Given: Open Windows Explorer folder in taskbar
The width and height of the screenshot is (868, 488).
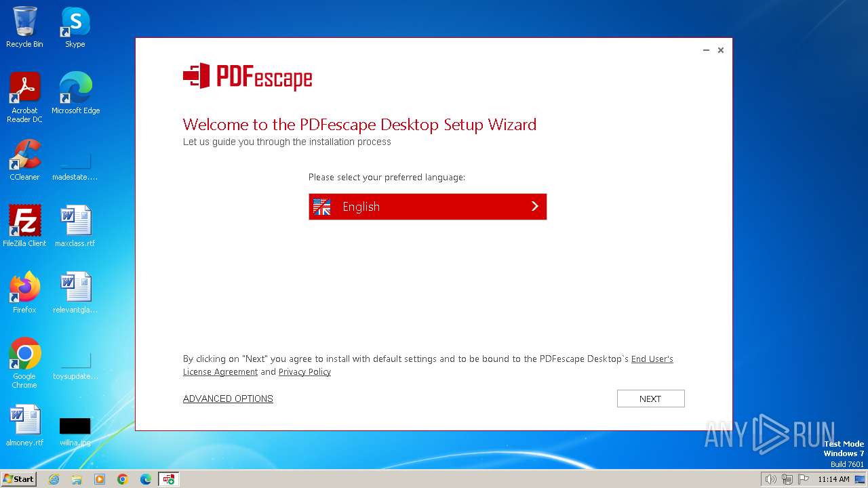Looking at the screenshot, I should click(x=77, y=479).
